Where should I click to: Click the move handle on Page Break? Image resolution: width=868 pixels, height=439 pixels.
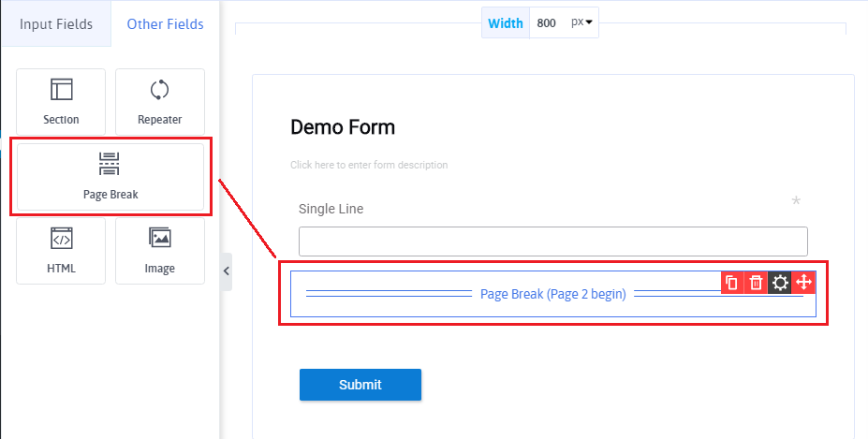(x=803, y=283)
